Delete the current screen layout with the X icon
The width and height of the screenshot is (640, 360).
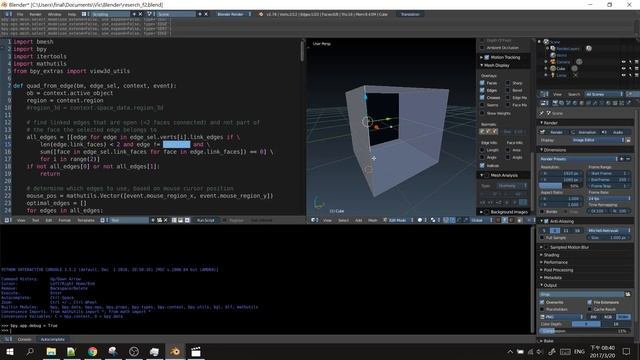point(140,14)
